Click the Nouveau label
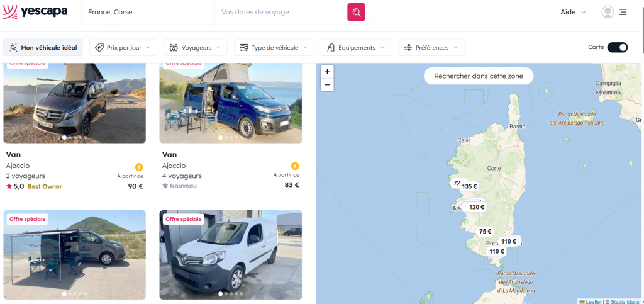 tap(183, 186)
